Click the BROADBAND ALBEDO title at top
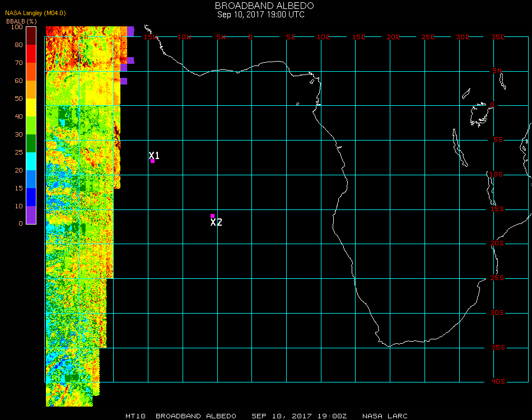This screenshot has width=532, height=420. (x=260, y=6)
